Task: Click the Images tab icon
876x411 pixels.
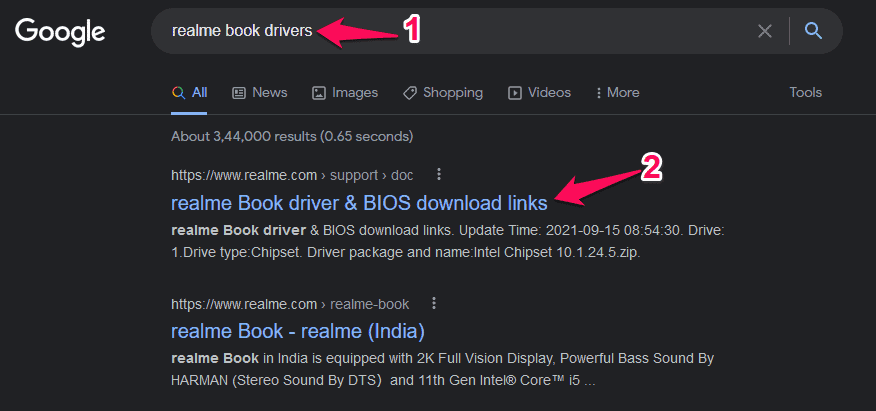Action: click(x=318, y=93)
